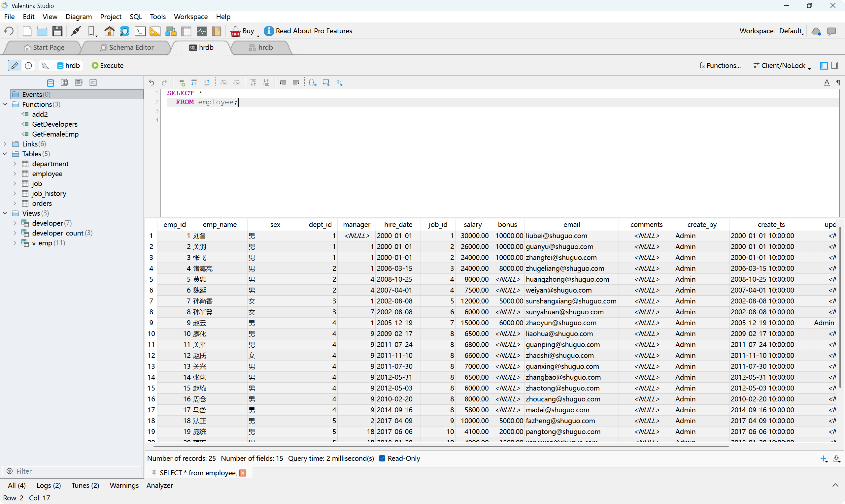Click the Execute button
The height and width of the screenshot is (504, 845).
108,66
